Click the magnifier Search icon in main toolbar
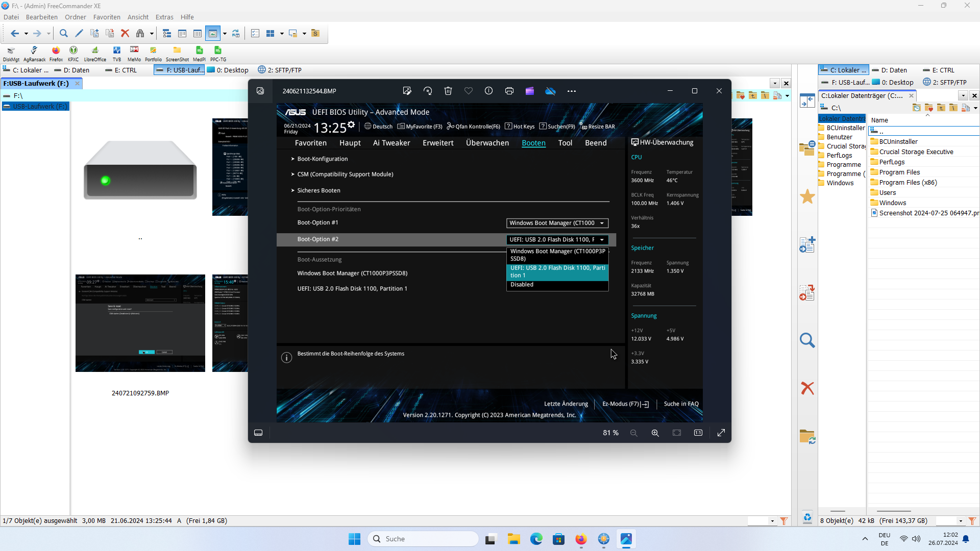Screen dimensions: 980x551 coord(64,34)
